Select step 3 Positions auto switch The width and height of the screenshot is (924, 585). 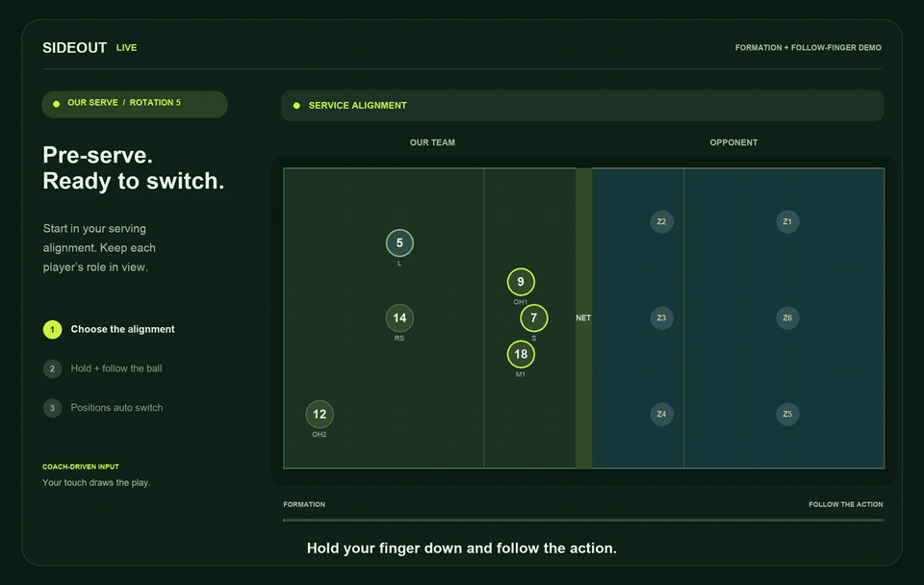tap(103, 408)
